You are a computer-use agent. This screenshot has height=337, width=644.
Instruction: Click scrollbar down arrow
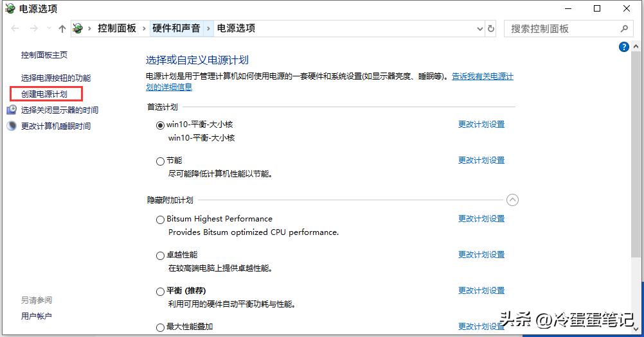[636, 329]
